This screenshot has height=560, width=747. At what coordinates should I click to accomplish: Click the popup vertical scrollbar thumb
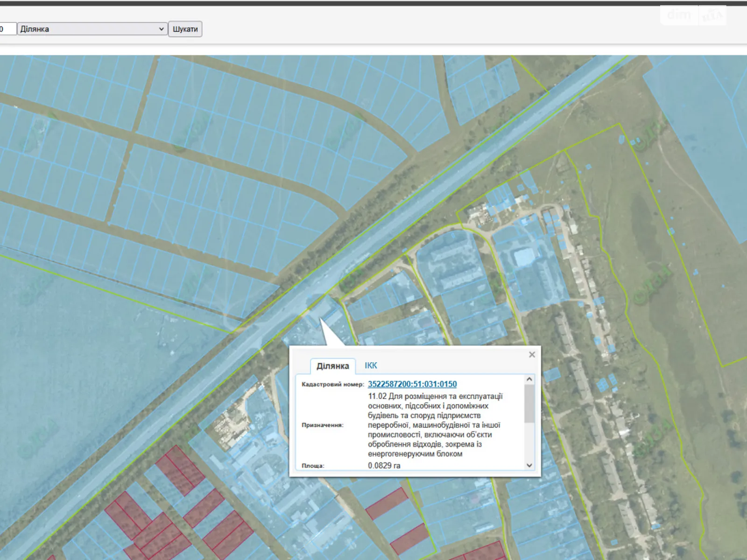pyautogui.click(x=529, y=404)
